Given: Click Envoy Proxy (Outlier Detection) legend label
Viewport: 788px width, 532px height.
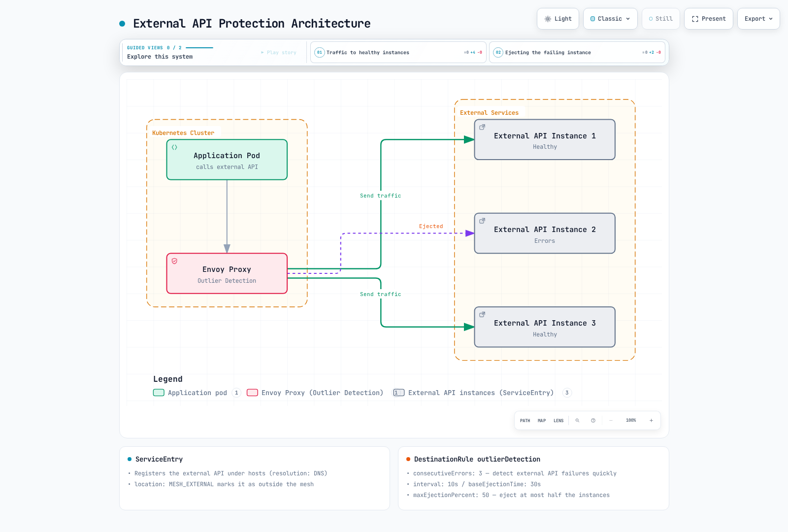Looking at the screenshot, I should (x=322, y=393).
